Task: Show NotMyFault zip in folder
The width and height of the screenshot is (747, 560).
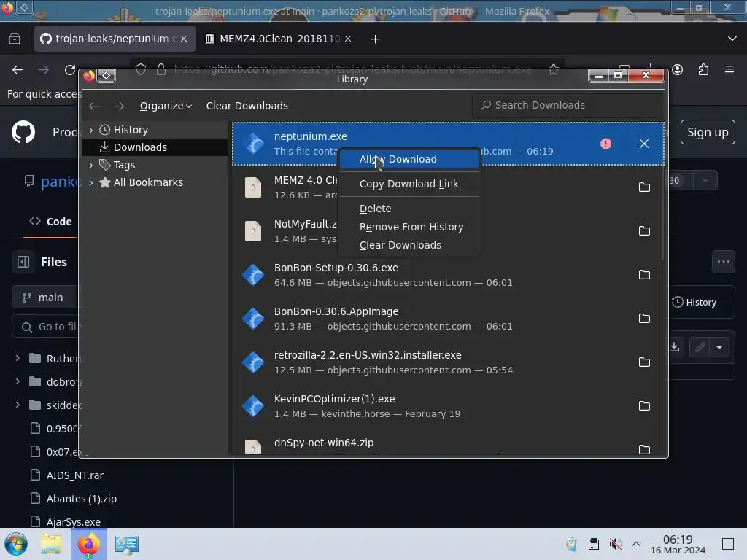Action: 643,231
